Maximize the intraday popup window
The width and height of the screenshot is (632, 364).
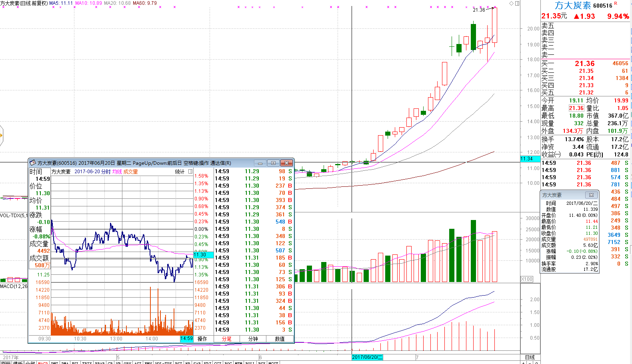click(x=273, y=163)
